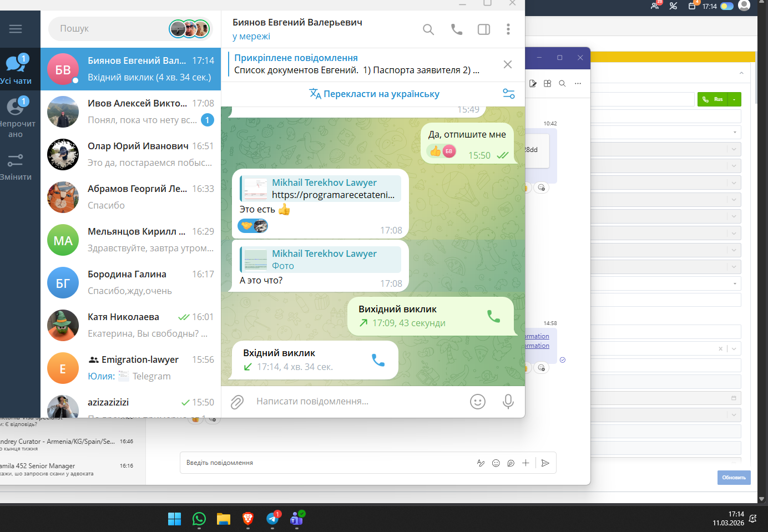Send the message in Teams compose box
The image size is (768, 532).
coord(545,463)
